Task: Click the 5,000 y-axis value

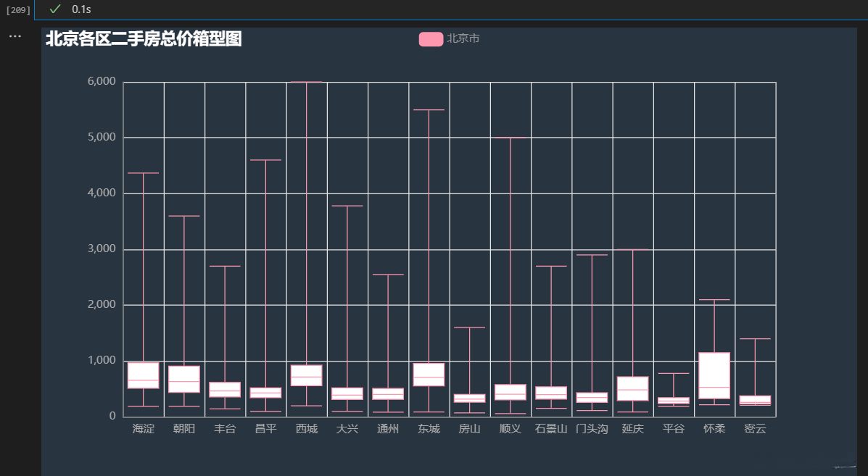Action: (102, 137)
